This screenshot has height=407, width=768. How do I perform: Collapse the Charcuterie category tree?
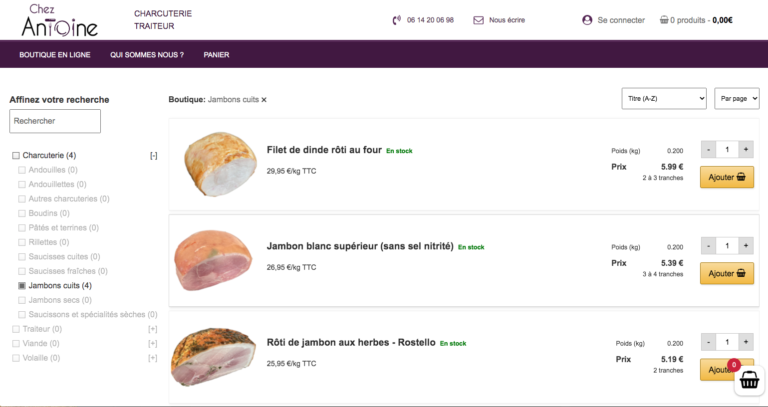[x=153, y=155]
